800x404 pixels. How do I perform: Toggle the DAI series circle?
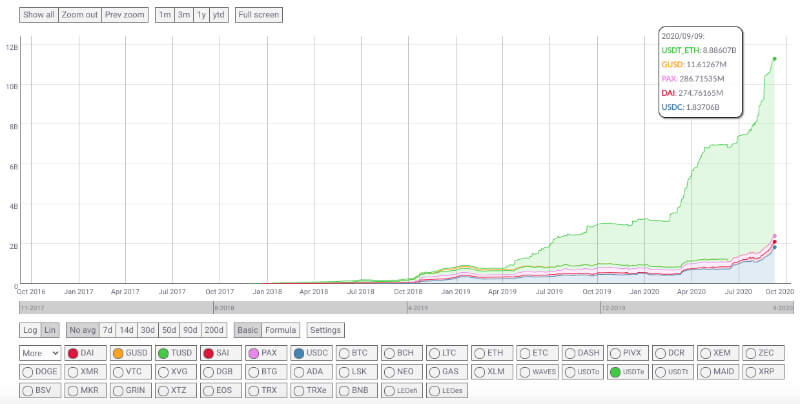(x=72, y=353)
